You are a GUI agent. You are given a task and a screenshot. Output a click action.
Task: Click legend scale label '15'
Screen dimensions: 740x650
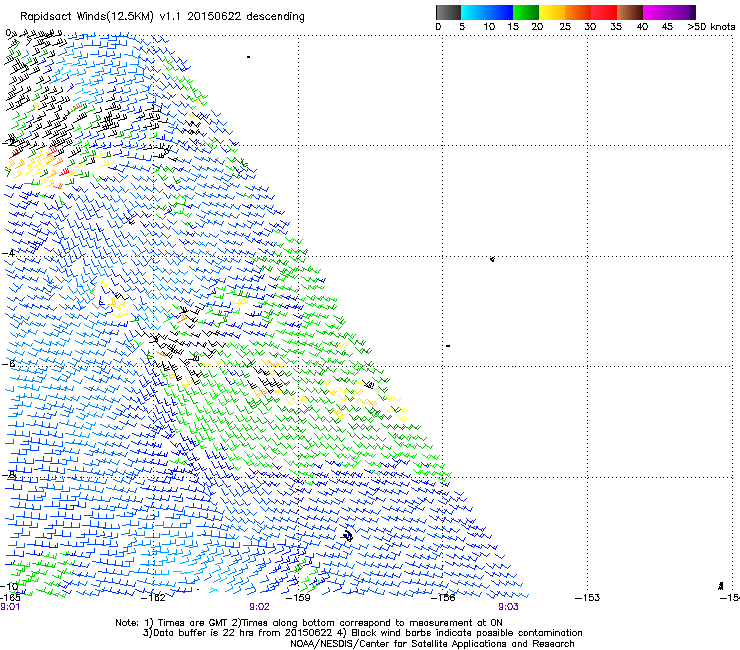(x=513, y=27)
